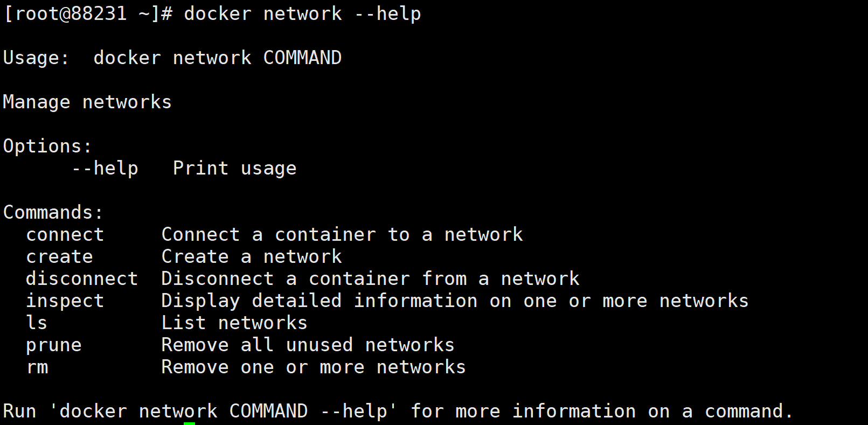Click the 'connect' command name
This screenshot has height=425, width=868.
click(65, 235)
